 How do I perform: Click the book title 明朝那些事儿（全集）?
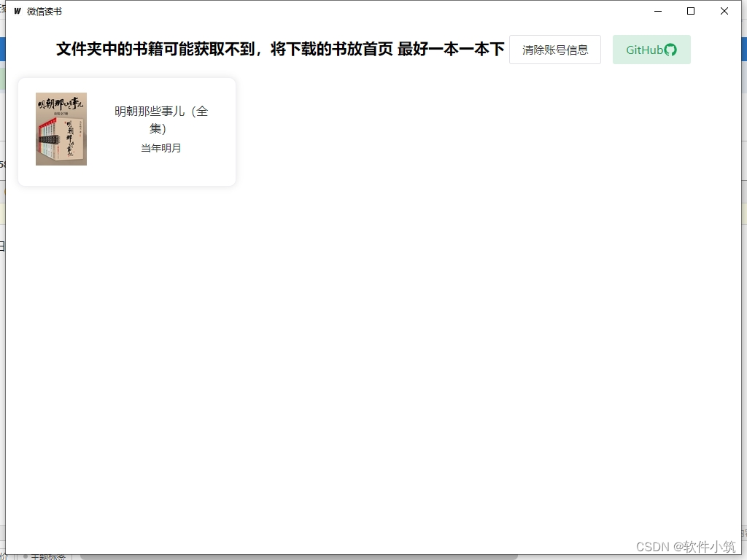click(x=161, y=120)
